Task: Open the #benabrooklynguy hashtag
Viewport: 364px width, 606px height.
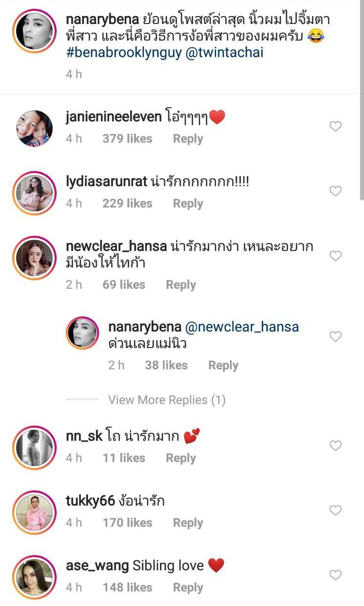Action: 124,52
